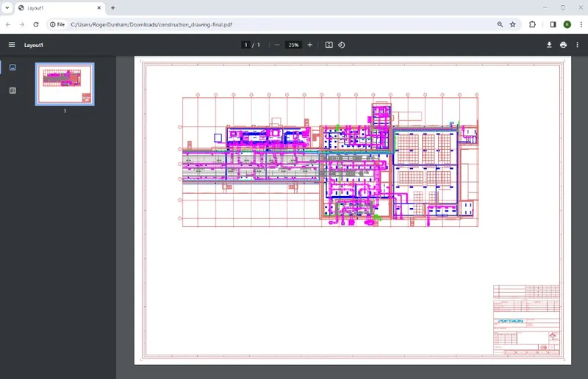The height and width of the screenshot is (379, 588).
Task: Toggle the PDF sidebar hamburger menu
Action: 11,45
